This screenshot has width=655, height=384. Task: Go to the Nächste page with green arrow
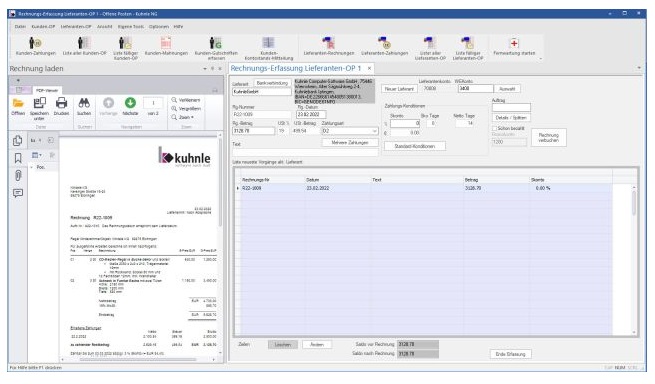tap(130, 107)
